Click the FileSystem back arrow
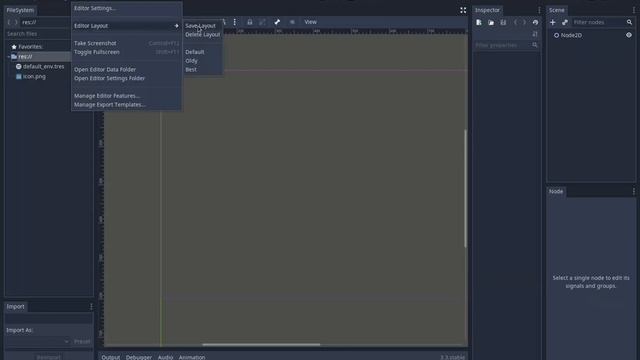Screen dimensions: 640x360 coord(9,22)
